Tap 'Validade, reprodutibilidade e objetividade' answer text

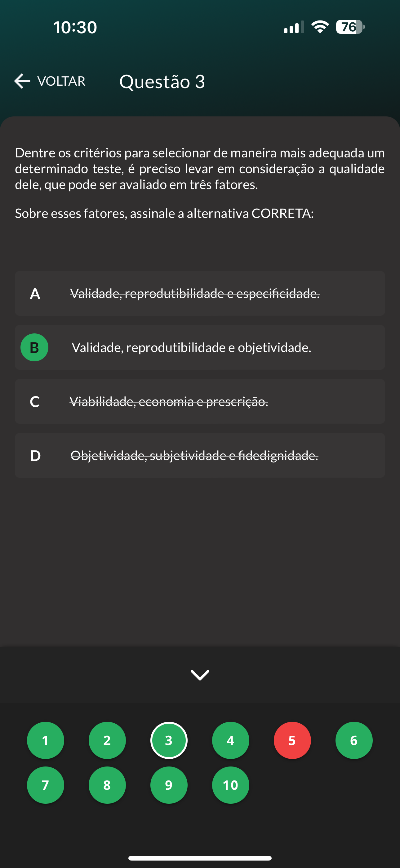click(191, 348)
